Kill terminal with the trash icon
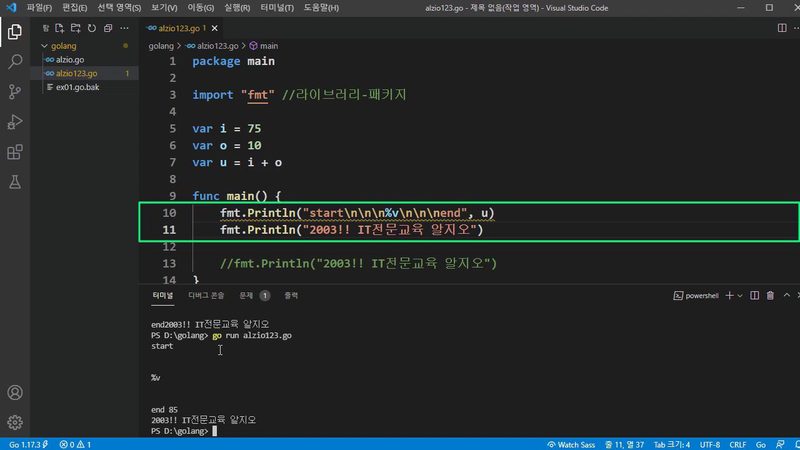800x450 pixels. pos(770,295)
